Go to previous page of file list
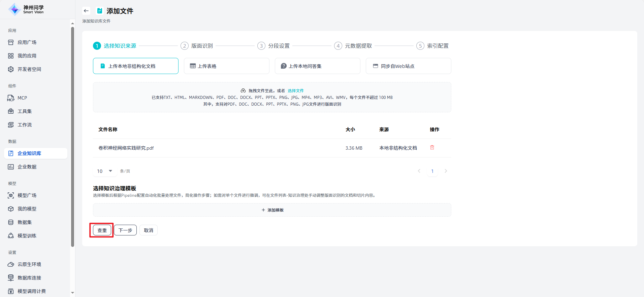This screenshot has height=297, width=644. tap(419, 171)
